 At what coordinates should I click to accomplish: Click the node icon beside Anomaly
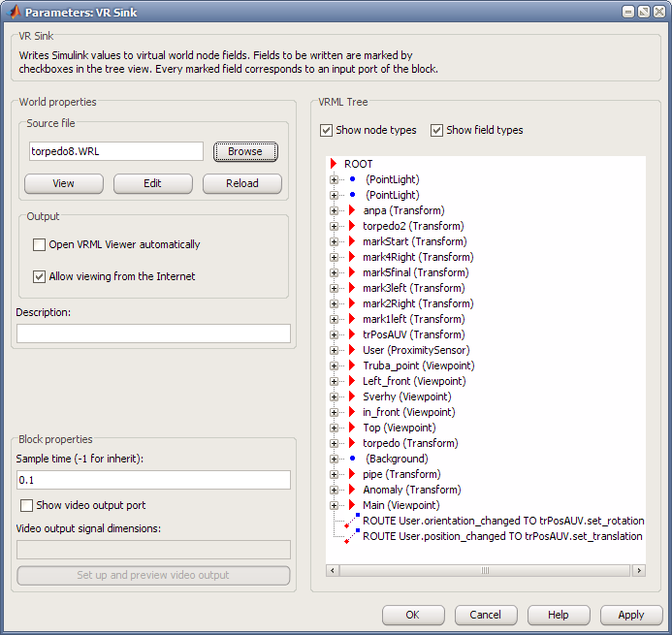pyautogui.click(x=352, y=490)
